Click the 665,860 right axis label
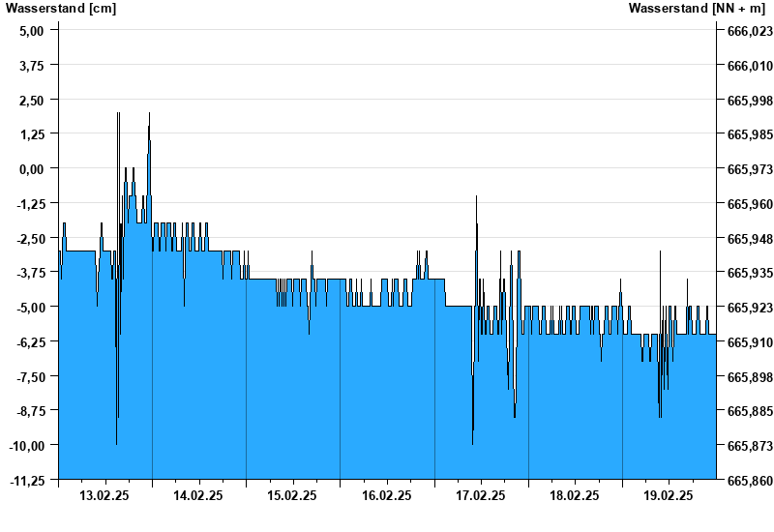 click(744, 481)
